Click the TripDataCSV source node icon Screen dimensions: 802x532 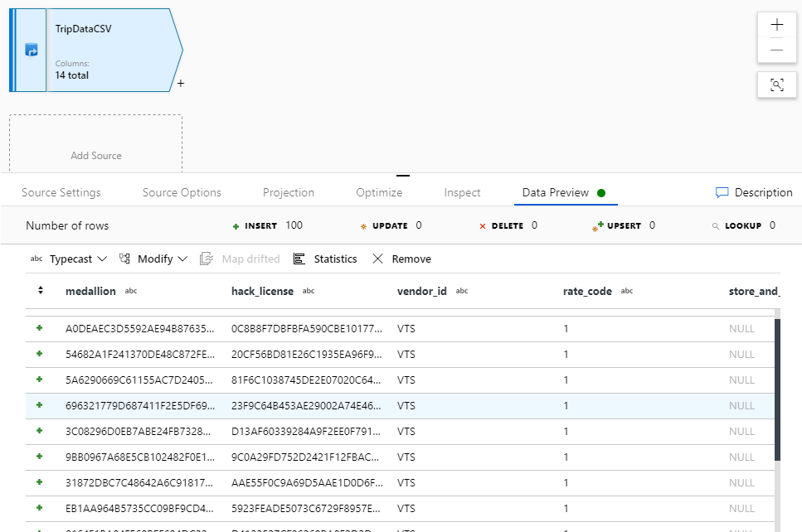coord(32,50)
